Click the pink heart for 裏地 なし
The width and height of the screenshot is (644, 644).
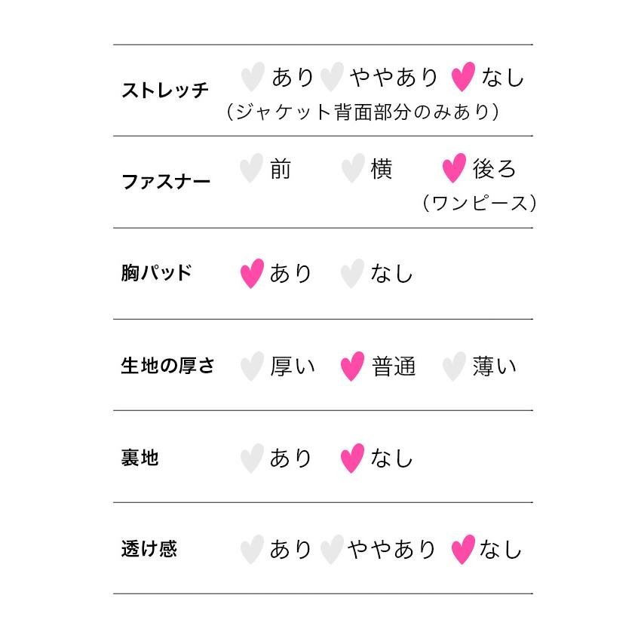pyautogui.click(x=352, y=458)
